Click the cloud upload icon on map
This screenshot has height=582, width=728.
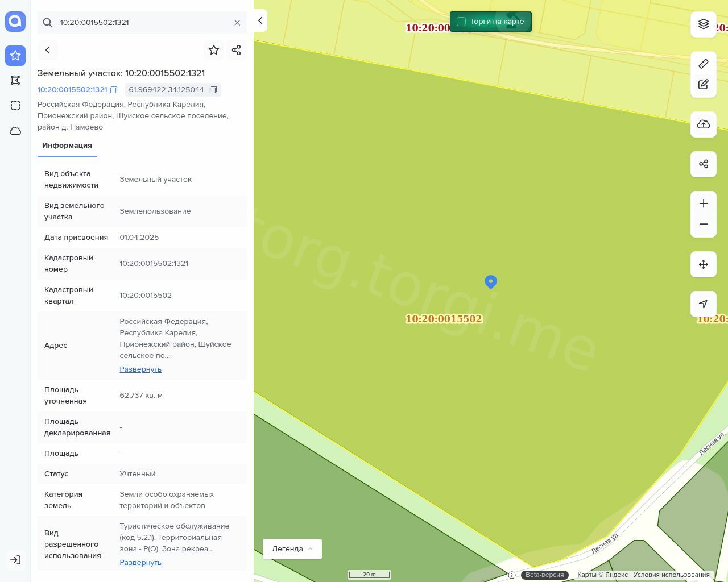pyautogui.click(x=704, y=124)
